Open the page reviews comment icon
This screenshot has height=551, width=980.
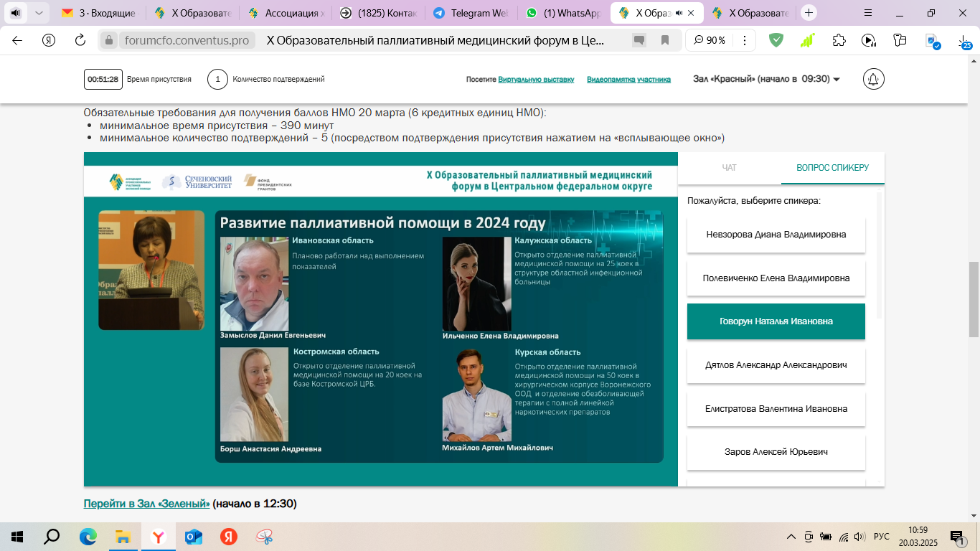click(x=639, y=41)
